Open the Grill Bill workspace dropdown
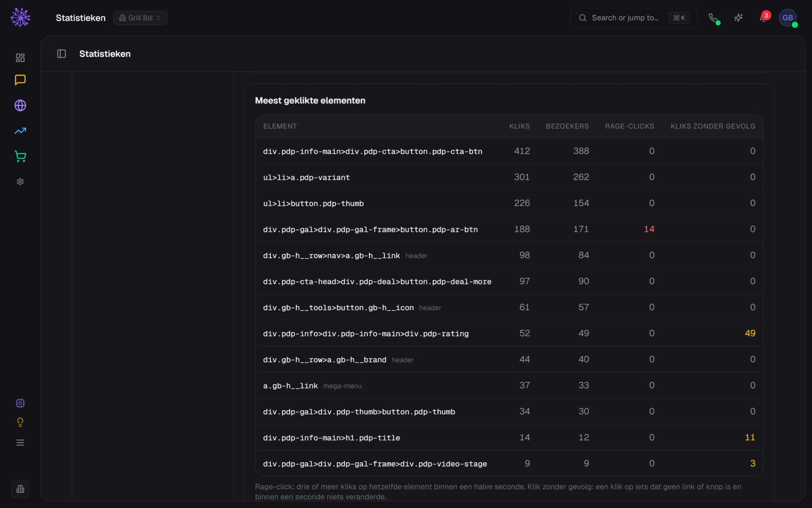The image size is (812, 508). point(140,18)
